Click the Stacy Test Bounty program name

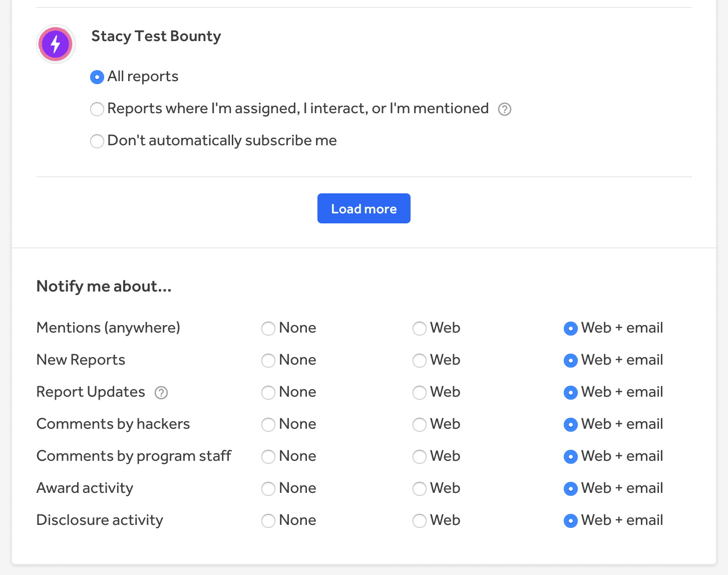pyautogui.click(x=156, y=36)
